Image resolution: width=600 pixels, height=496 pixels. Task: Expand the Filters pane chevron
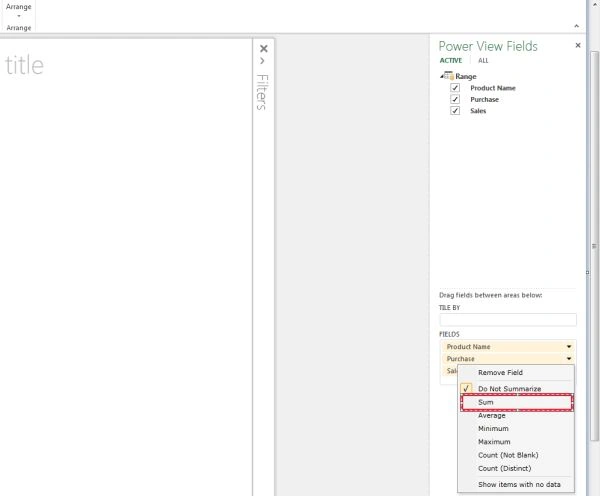(x=262, y=61)
